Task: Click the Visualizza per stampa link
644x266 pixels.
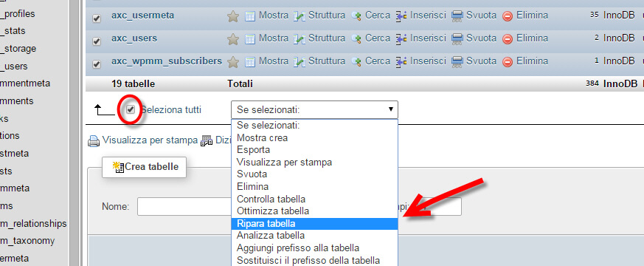Action: (x=150, y=140)
